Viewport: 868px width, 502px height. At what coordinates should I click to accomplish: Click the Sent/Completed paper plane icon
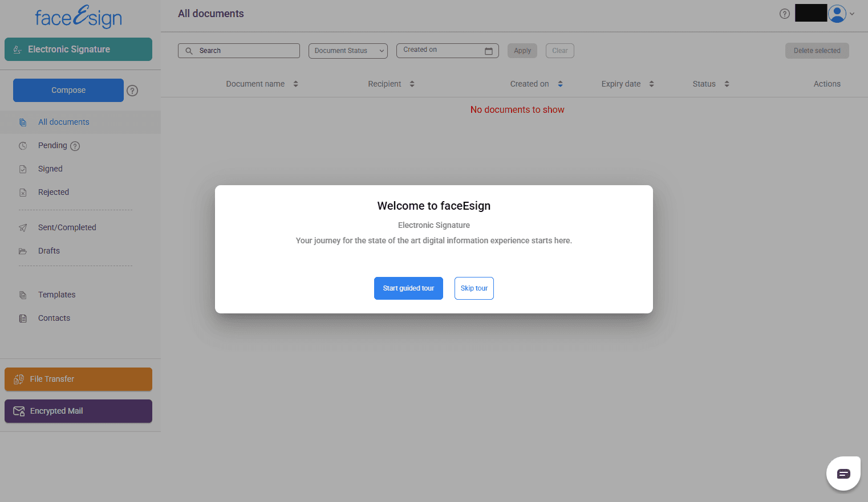23,228
